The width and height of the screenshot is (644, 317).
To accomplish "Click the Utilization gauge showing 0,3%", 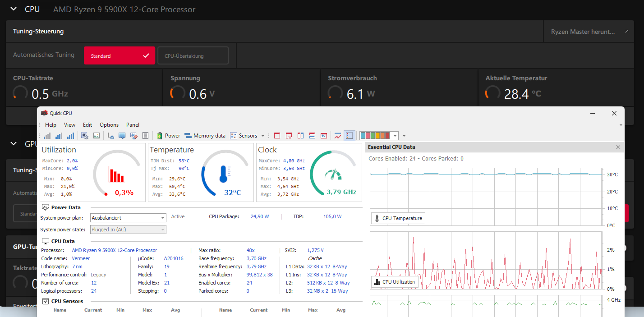I will [x=117, y=173].
